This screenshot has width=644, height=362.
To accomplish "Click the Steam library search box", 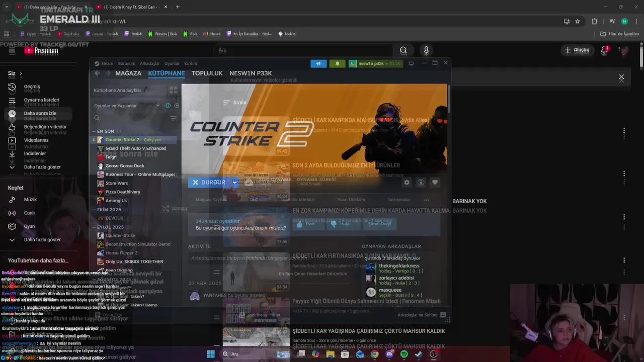I will [x=130, y=118].
